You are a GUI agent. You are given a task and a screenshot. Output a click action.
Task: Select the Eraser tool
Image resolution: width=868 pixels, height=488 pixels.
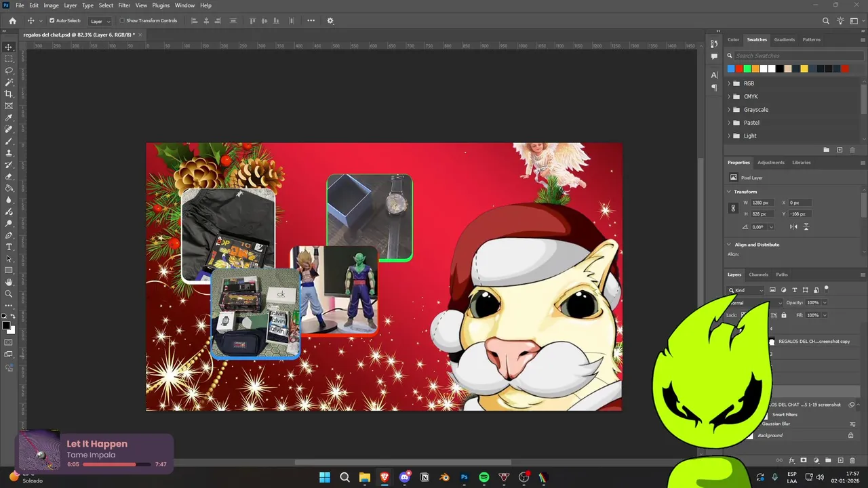[9, 176]
